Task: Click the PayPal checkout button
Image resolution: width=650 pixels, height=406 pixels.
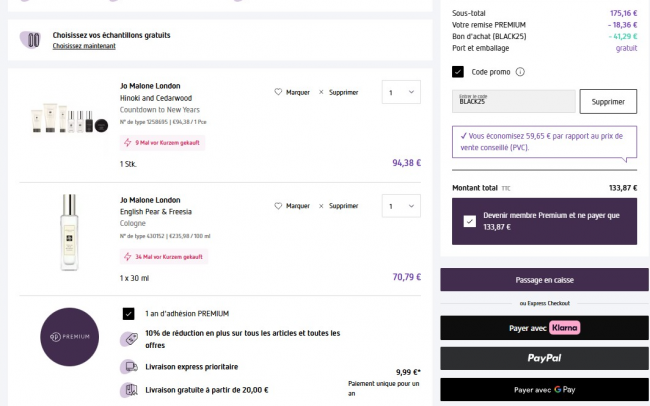Action: coord(538,358)
